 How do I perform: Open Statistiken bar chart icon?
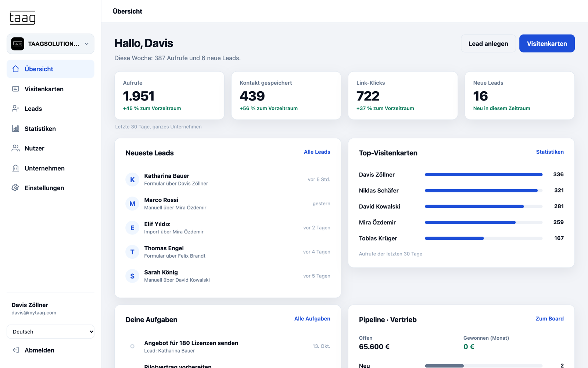click(15, 128)
